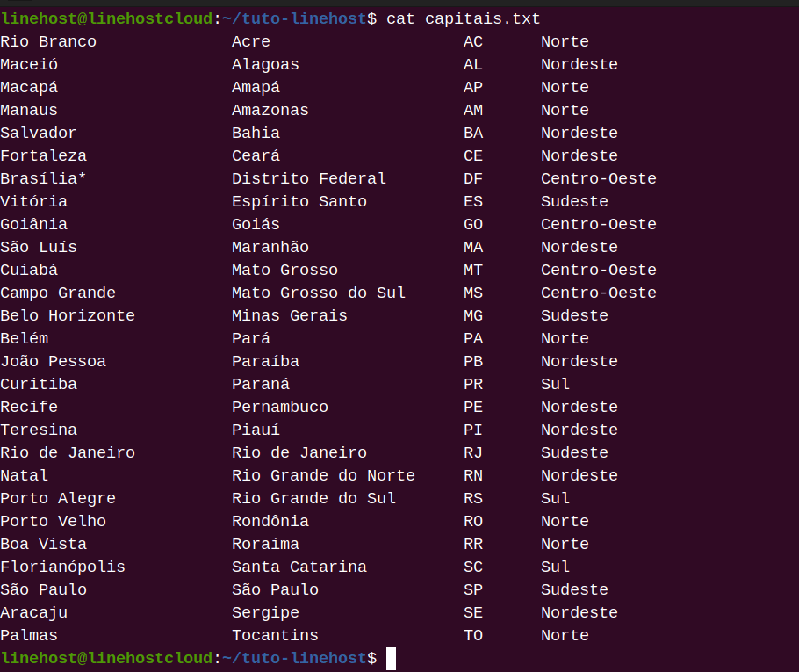Click the 'AC' abbreviation for Acre
Image resolution: width=799 pixels, height=672 pixels.
coord(473,41)
